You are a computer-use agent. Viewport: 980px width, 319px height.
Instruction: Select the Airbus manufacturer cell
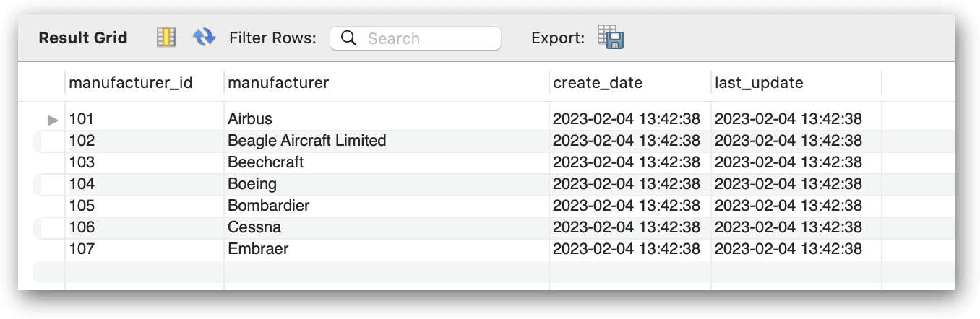tap(250, 119)
